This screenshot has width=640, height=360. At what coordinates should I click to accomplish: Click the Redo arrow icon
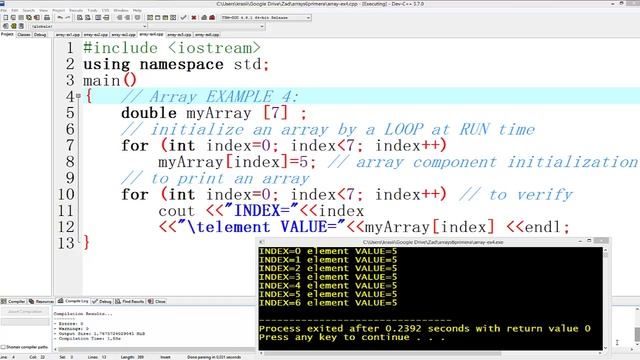[68, 18]
